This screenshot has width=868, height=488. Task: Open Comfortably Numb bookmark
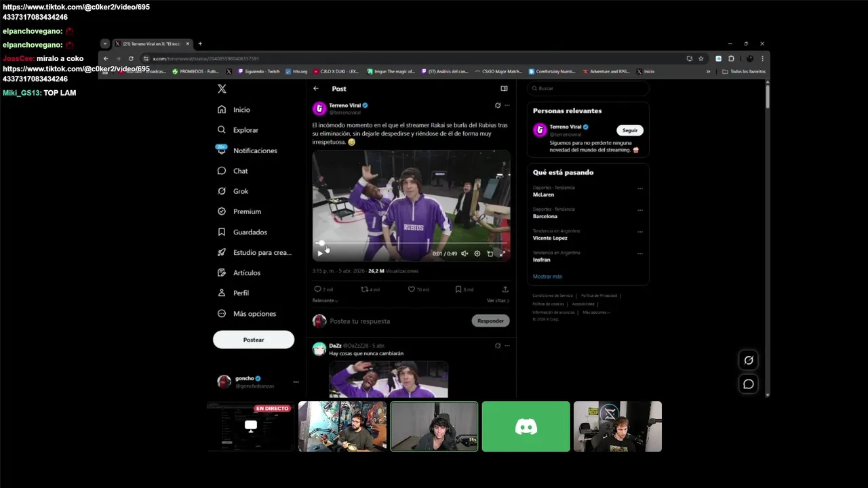click(x=553, y=71)
